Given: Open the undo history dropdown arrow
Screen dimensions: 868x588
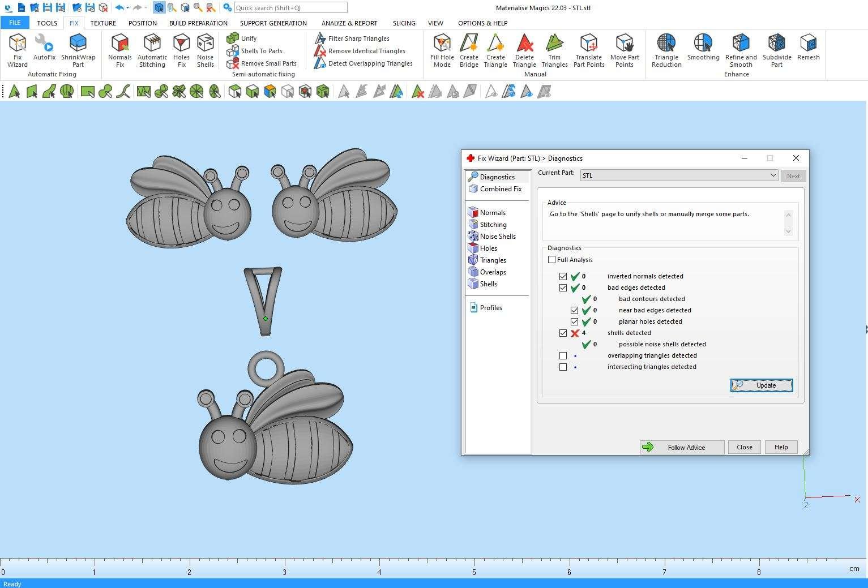Looking at the screenshot, I should point(128,8).
